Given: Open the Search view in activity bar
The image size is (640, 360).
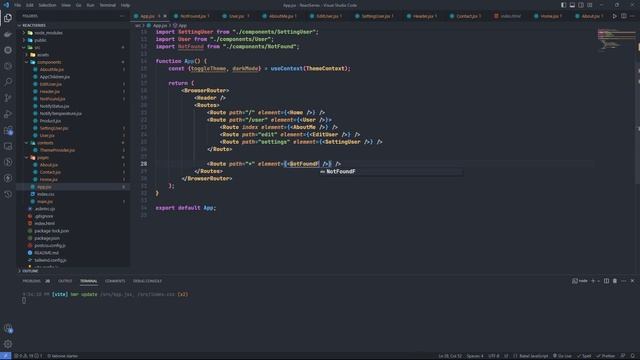Looking at the screenshot, I should click(8, 82).
